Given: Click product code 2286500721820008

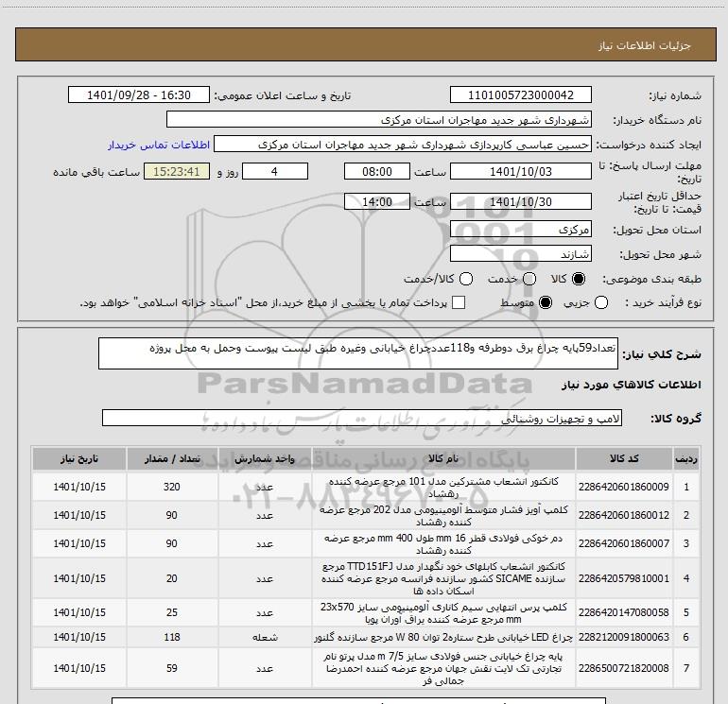Looking at the screenshot, I should (624, 668).
